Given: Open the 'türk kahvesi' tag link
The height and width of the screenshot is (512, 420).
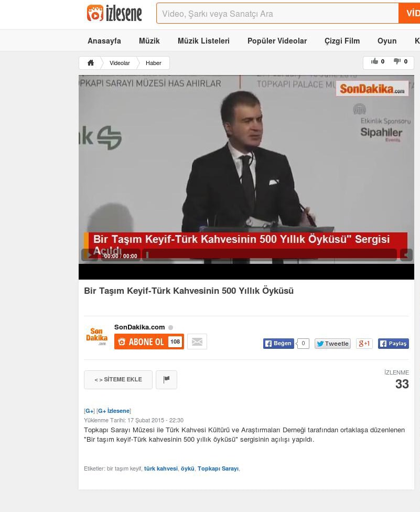Looking at the screenshot, I should (160, 468).
